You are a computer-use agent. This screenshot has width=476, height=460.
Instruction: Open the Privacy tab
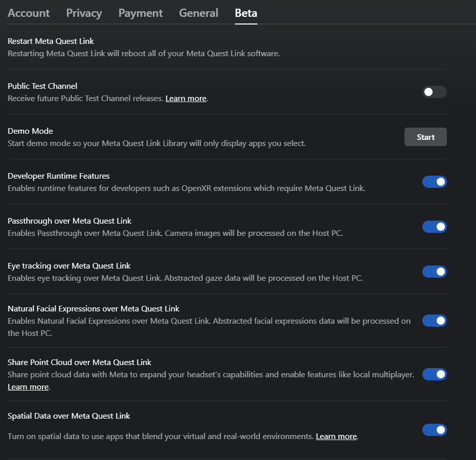(x=84, y=13)
